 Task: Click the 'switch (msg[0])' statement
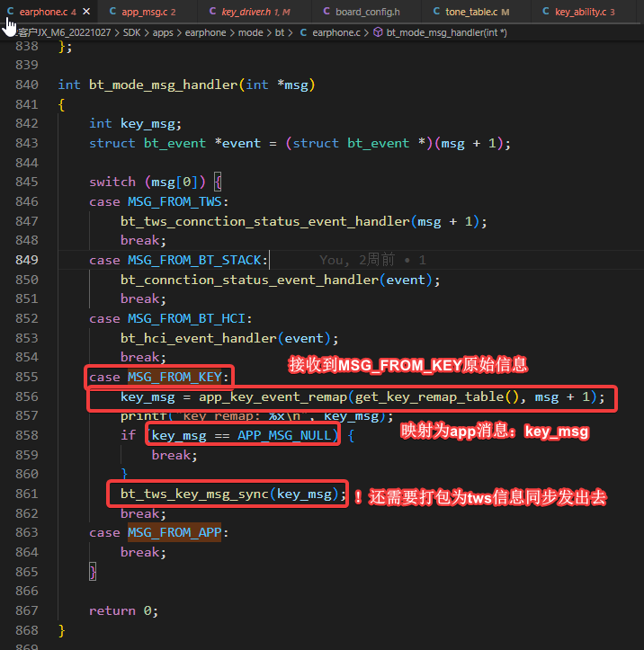148,182
